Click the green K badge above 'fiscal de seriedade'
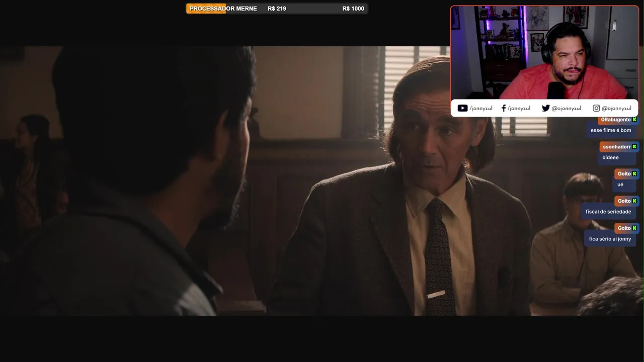 634,201
